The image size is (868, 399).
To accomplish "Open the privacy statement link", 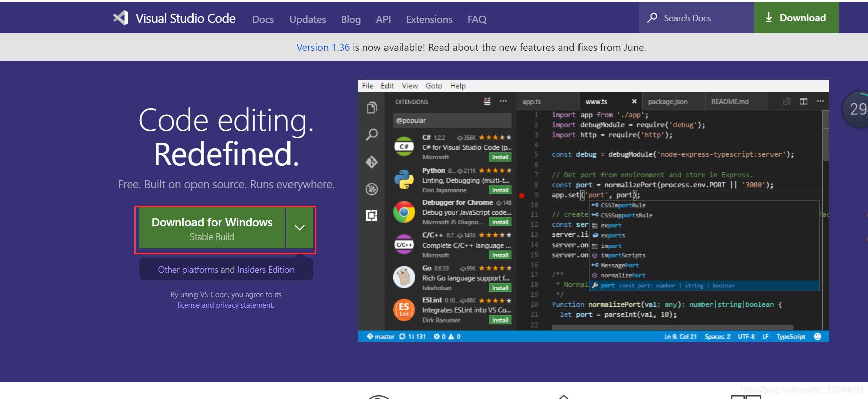I will 245,305.
